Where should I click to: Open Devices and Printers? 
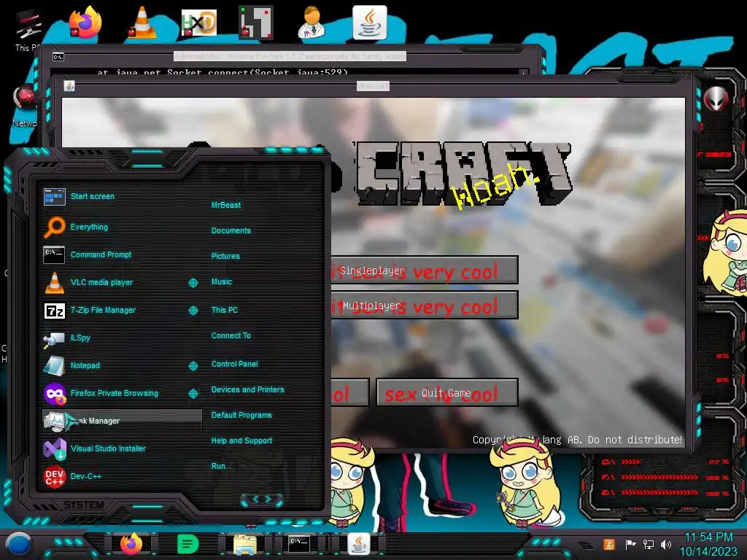pos(248,389)
